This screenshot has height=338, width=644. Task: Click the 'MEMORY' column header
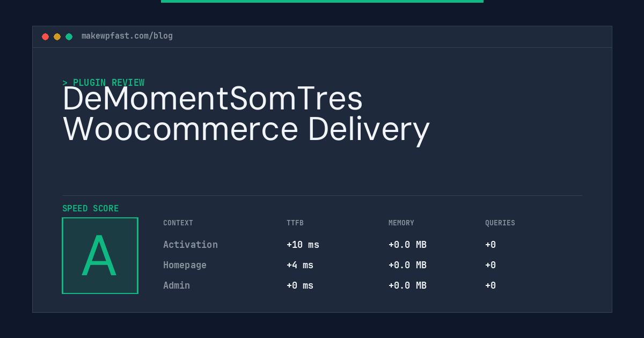pos(401,223)
